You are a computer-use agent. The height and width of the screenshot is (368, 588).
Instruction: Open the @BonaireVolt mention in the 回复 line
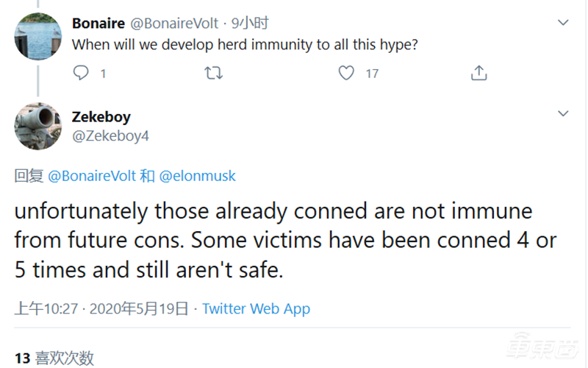click(92, 177)
